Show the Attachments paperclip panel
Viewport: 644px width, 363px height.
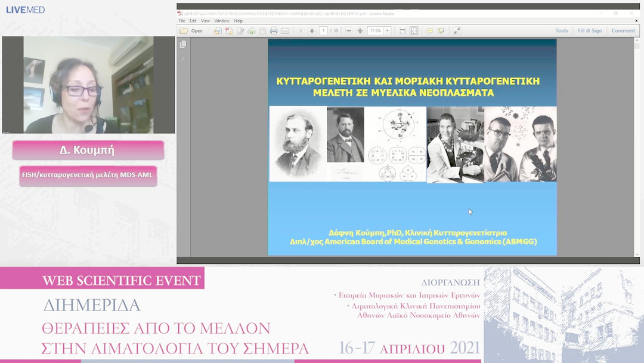tap(183, 59)
